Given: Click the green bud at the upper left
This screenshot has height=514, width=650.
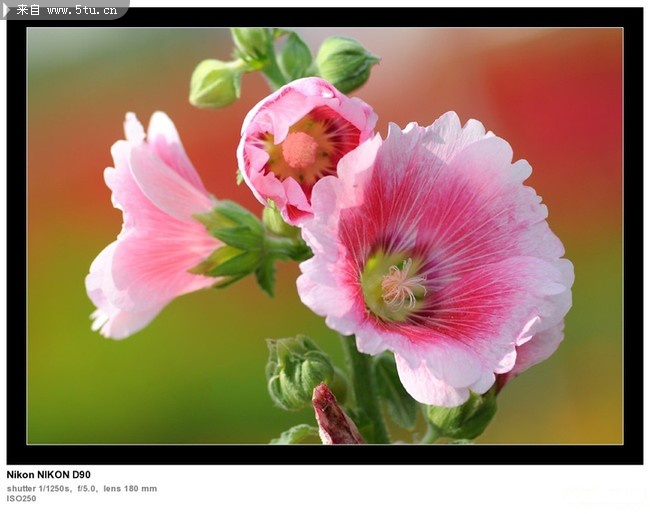Looking at the screenshot, I should [x=215, y=83].
